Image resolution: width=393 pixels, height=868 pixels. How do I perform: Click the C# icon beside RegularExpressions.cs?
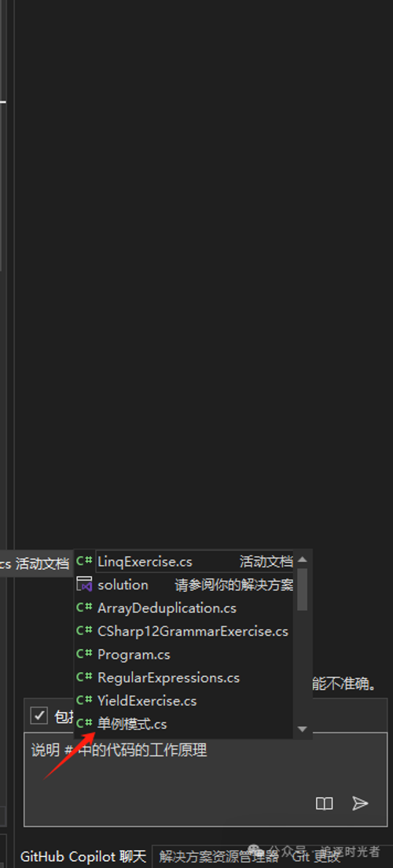coord(85,677)
